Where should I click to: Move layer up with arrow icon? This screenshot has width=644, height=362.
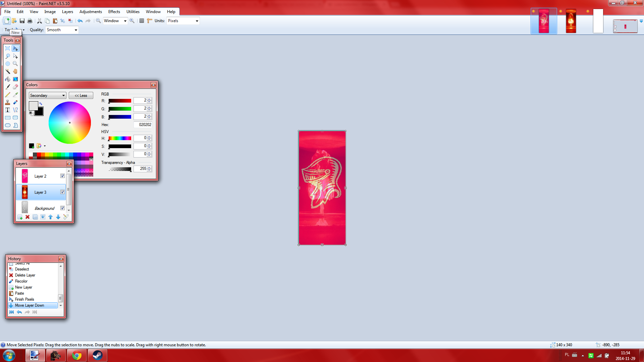point(51,217)
